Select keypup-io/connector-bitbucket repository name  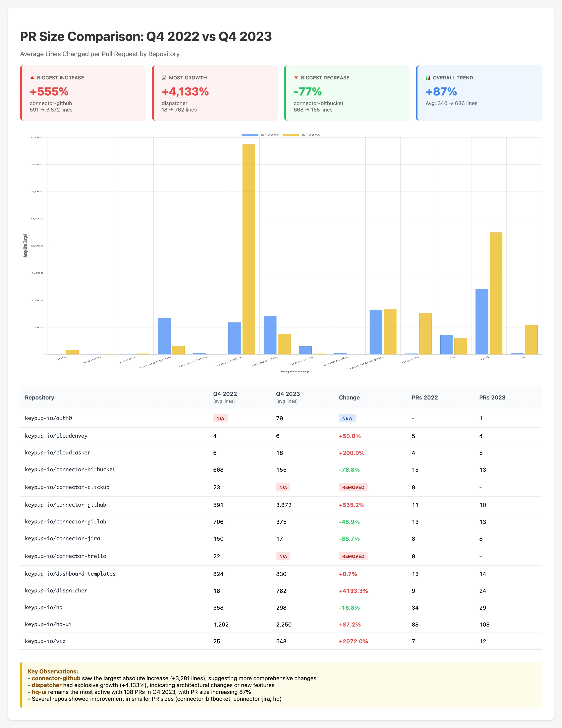[x=70, y=469]
